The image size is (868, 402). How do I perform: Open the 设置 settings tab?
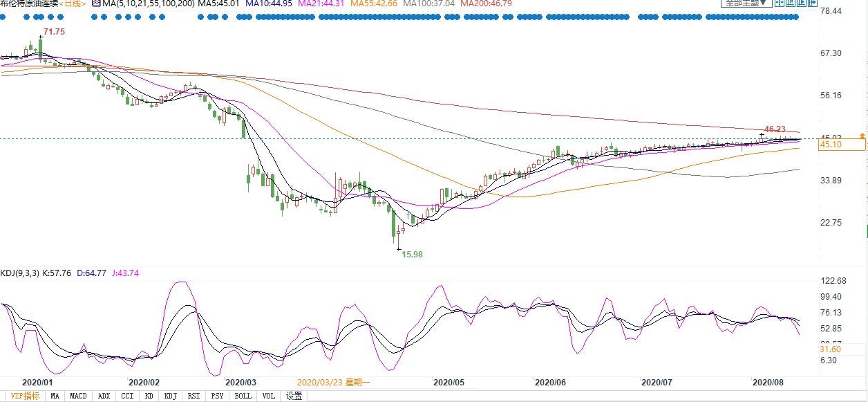click(294, 396)
